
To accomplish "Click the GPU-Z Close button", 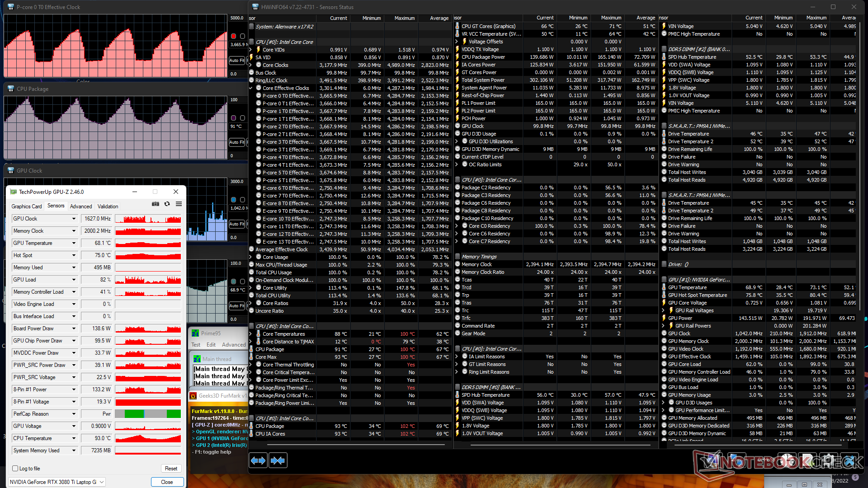I will click(x=167, y=482).
